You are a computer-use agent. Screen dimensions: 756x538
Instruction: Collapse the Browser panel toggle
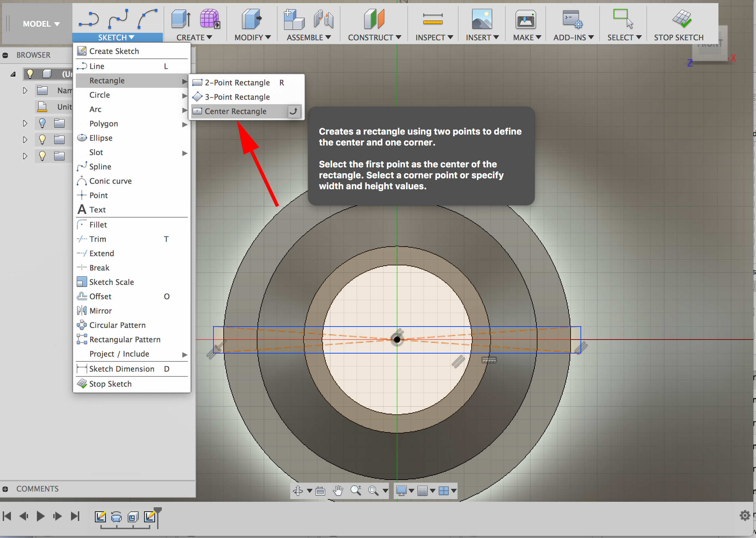pos(5,55)
